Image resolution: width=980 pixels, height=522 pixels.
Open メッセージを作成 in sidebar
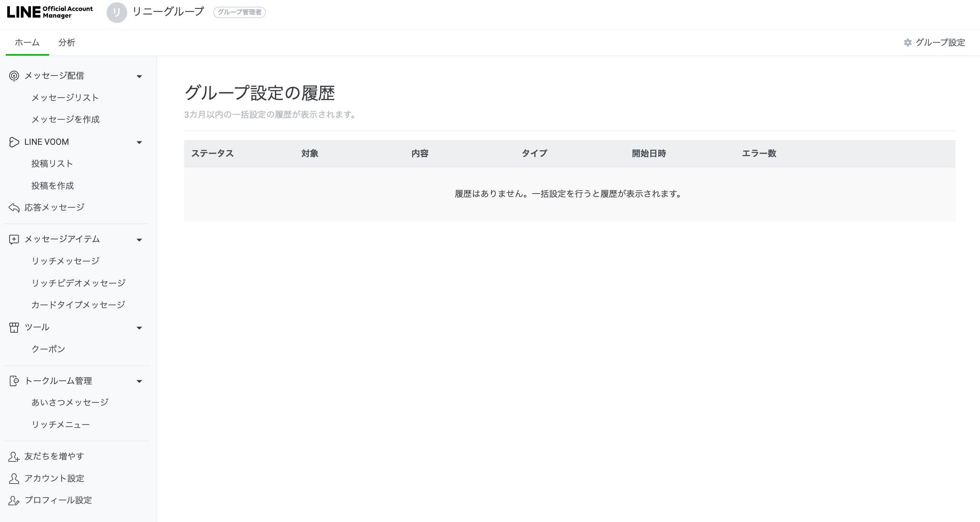click(x=65, y=120)
